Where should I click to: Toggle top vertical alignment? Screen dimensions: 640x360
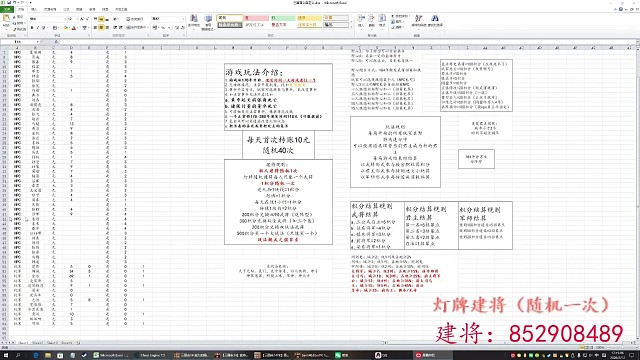[x=96, y=19]
